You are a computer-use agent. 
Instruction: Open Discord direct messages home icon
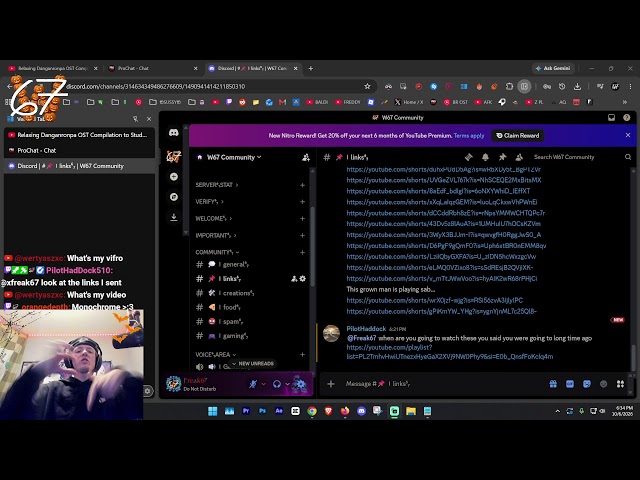[174, 133]
